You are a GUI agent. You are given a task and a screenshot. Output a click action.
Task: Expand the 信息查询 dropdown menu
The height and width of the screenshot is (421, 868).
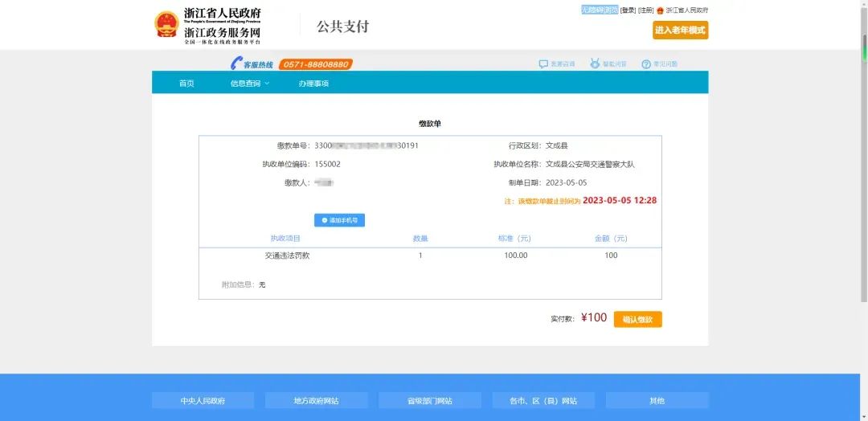click(250, 84)
